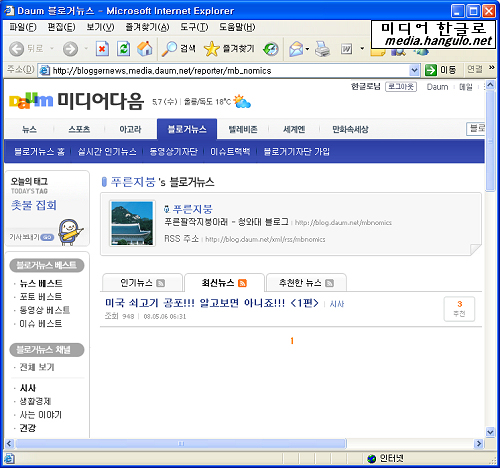Select the 스포츠 navigation tab
Image resolution: width=500 pixels, height=468 pixels.
[79, 129]
